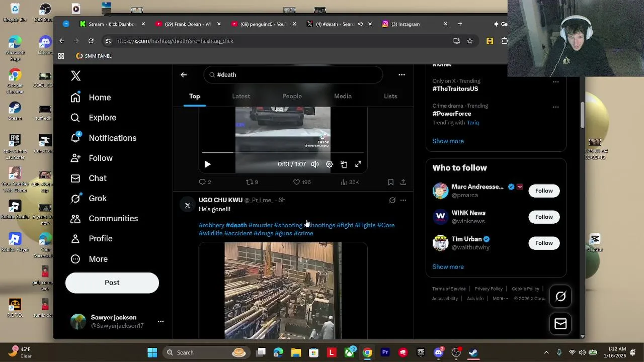Open Profile in X sidebar

click(x=92, y=238)
